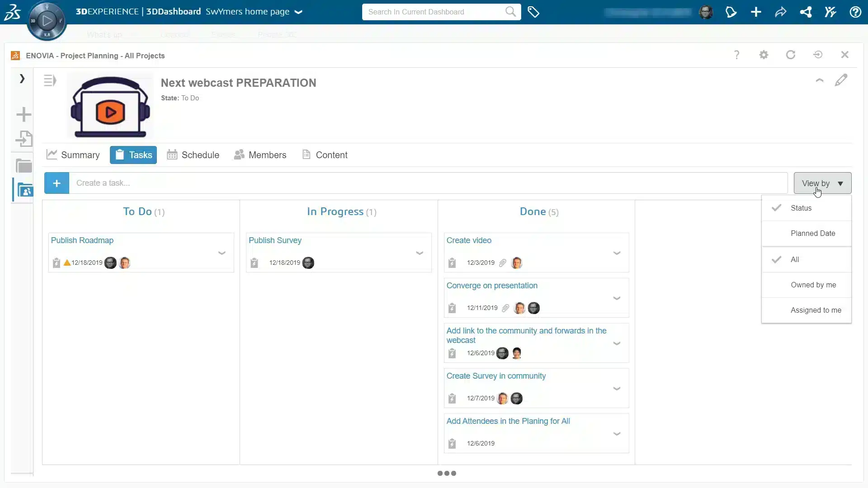Refresh the Project Planning widget
The width and height of the screenshot is (868, 488).
click(x=791, y=55)
